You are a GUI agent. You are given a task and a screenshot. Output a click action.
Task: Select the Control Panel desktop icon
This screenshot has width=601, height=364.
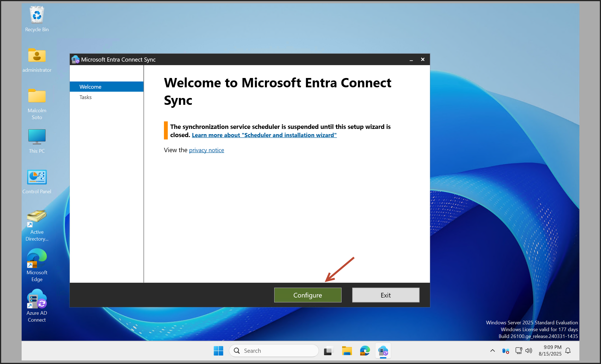pos(37,177)
